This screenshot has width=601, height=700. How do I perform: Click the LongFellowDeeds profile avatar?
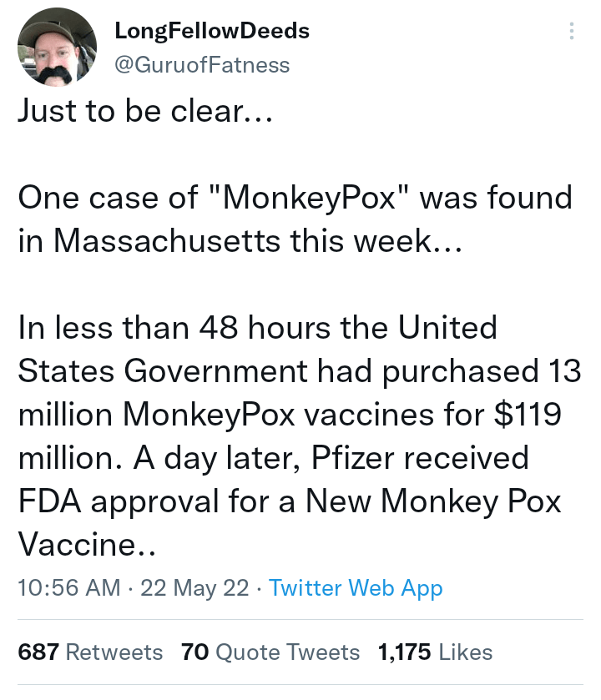coord(52,48)
